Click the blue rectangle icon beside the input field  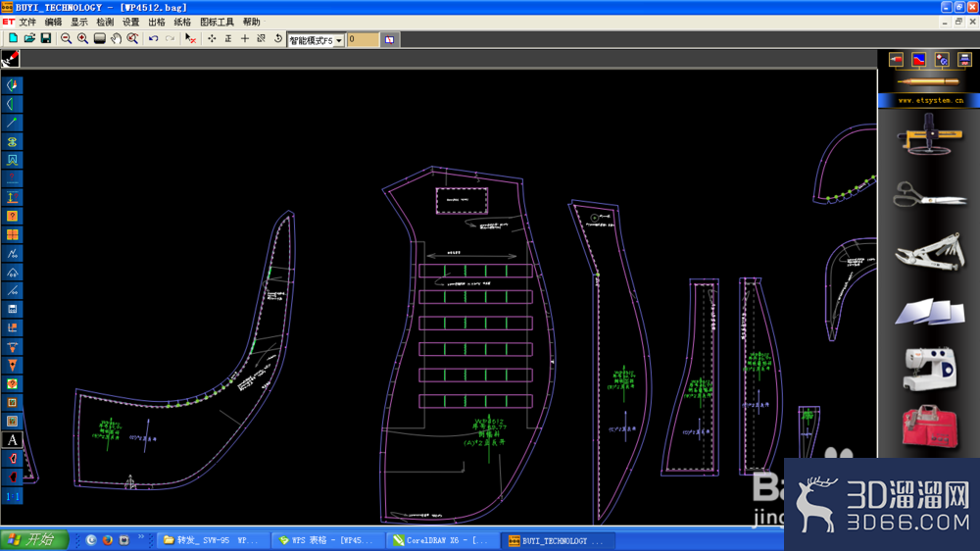click(389, 39)
